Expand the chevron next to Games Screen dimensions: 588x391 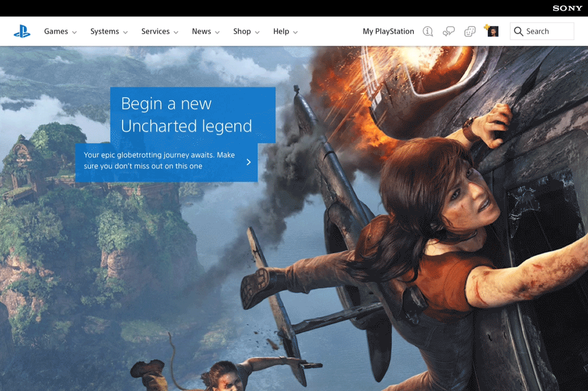tap(74, 33)
